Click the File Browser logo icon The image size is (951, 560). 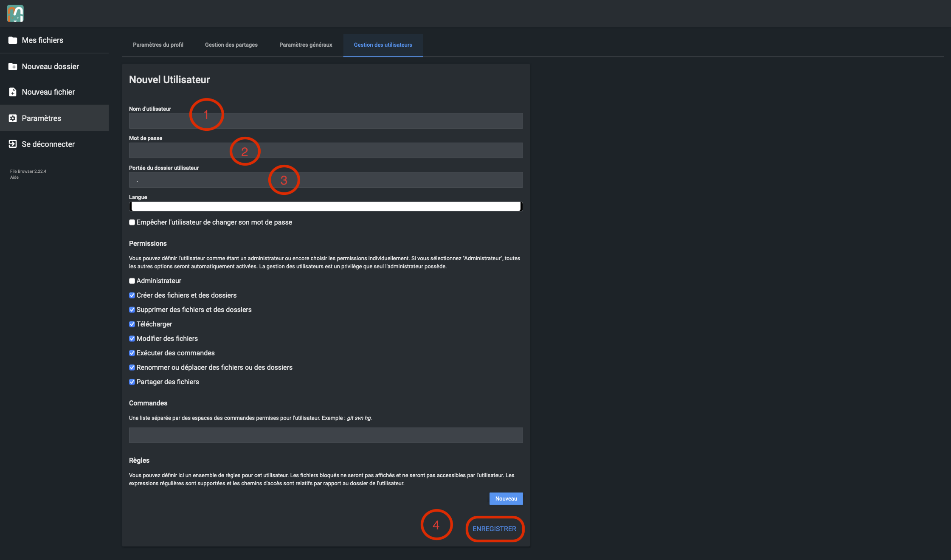15,14
